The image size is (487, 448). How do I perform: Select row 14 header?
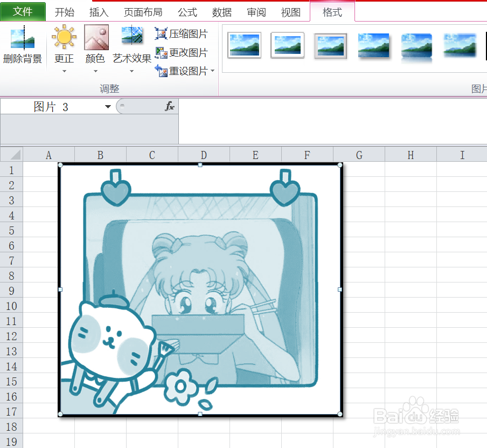pos(11,366)
